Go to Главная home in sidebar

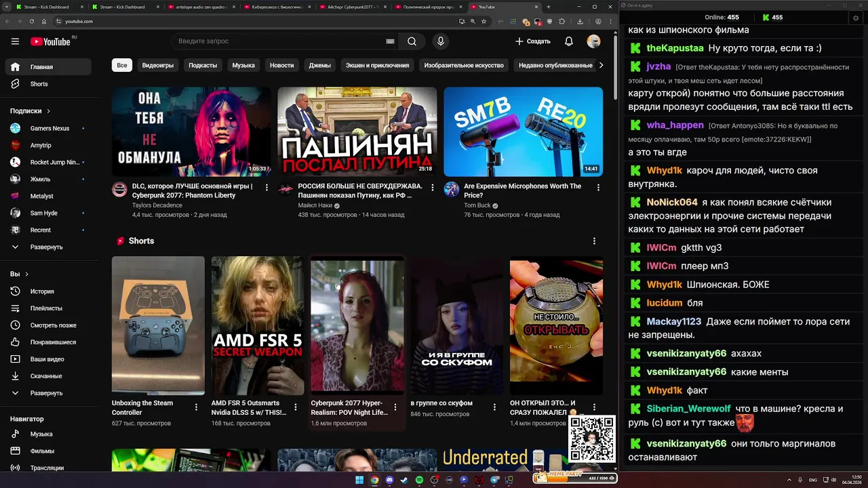tap(47, 67)
